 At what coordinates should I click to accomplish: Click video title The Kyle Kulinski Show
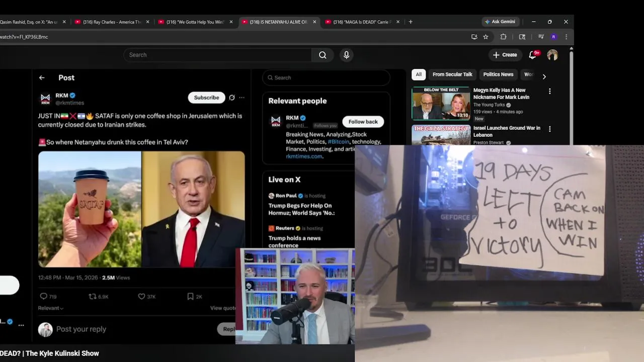point(49,353)
